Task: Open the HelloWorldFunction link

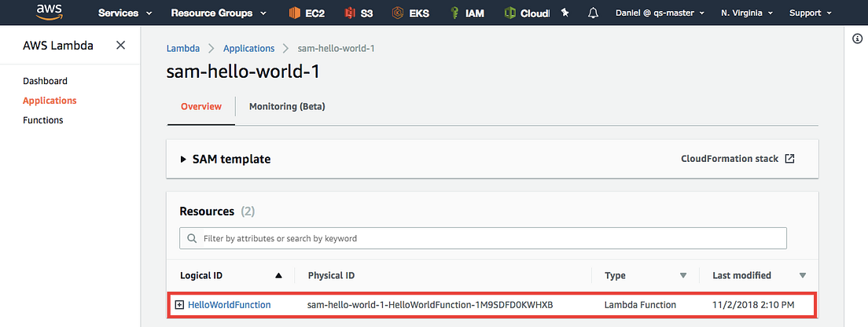Action: coord(229,304)
